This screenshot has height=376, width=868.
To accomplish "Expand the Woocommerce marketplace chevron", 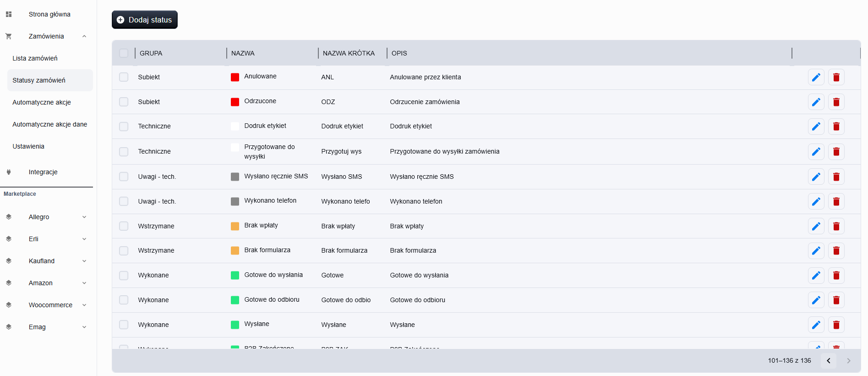I will 84,305.
